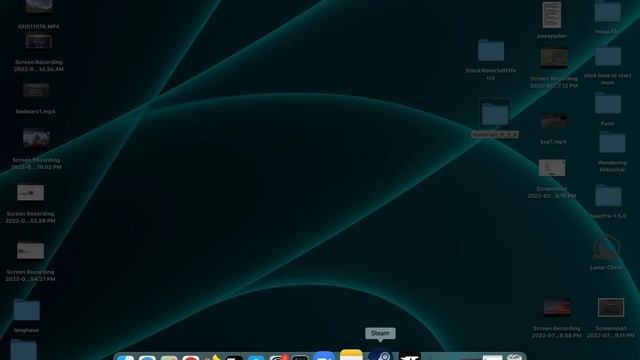
Task: Click the 'GH011076.MP4' file name
Action: (38, 27)
